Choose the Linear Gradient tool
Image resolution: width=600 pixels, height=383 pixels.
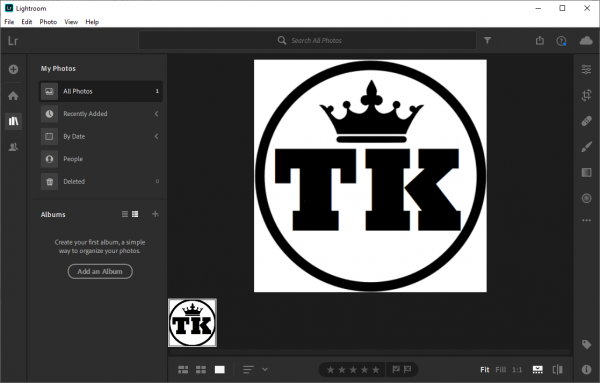586,172
